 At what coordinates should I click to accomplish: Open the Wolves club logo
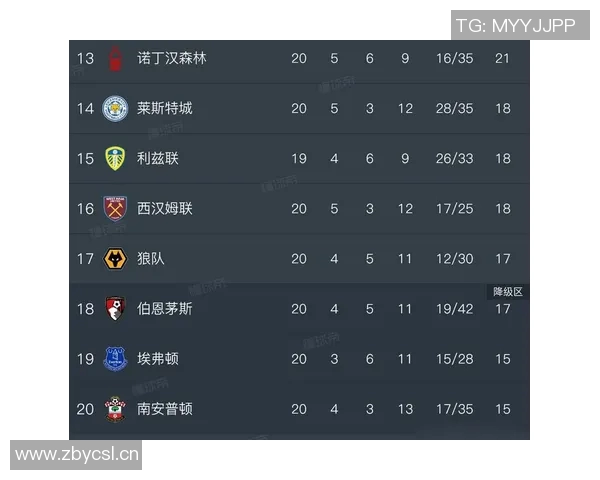(116, 259)
